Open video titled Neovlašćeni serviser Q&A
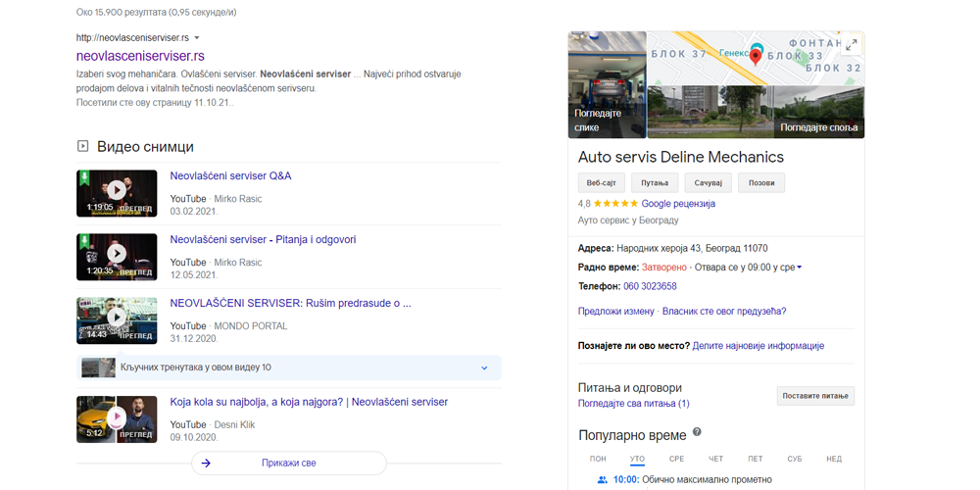 tap(230, 176)
